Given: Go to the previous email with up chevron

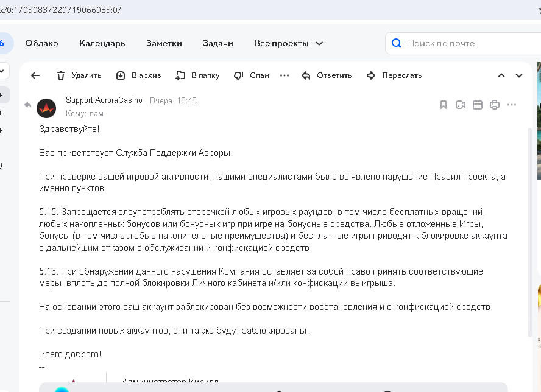Looking at the screenshot, I should coord(501,75).
